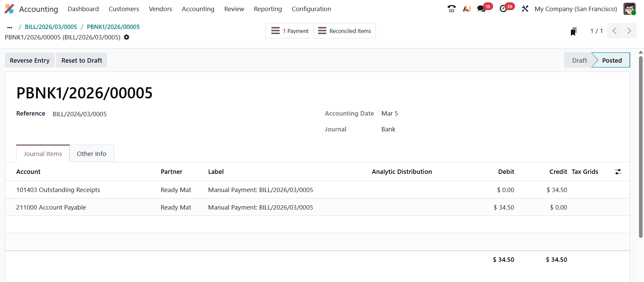Open the 1 Payment smart button
The width and height of the screenshot is (644, 282).
pos(290,31)
